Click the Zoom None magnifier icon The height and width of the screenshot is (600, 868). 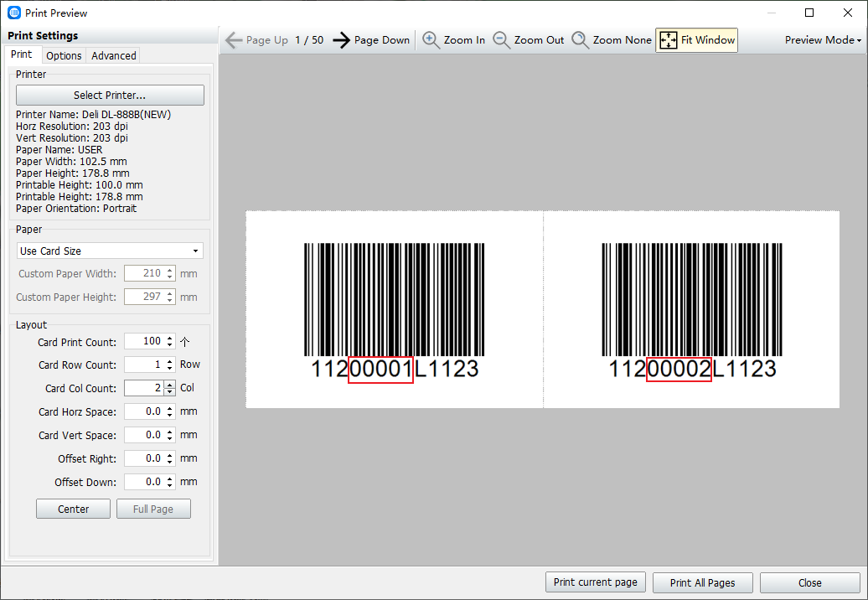coord(580,40)
